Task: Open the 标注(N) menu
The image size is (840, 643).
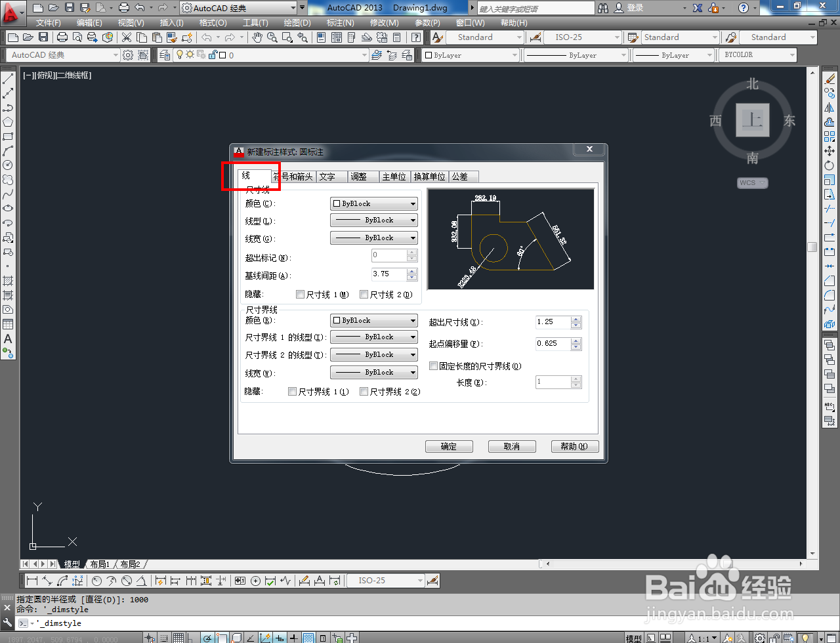Action: tap(341, 23)
